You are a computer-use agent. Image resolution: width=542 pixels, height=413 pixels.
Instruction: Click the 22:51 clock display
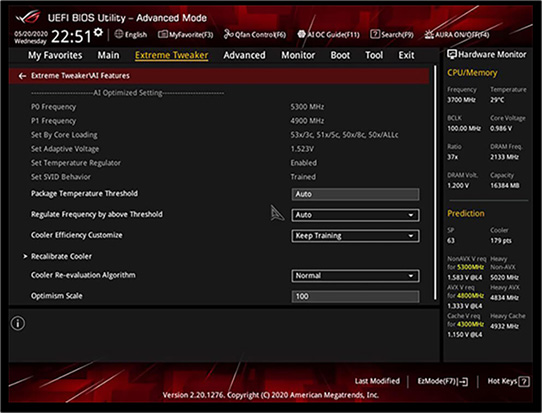click(71, 36)
